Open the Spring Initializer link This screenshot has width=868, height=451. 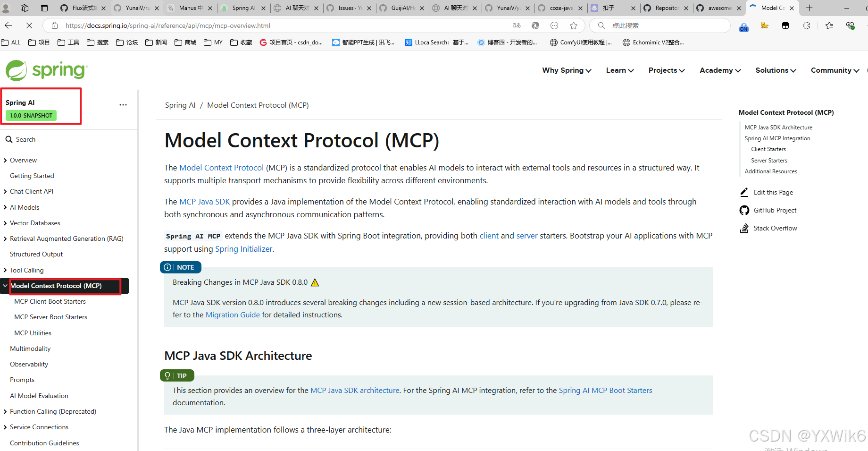click(x=243, y=249)
